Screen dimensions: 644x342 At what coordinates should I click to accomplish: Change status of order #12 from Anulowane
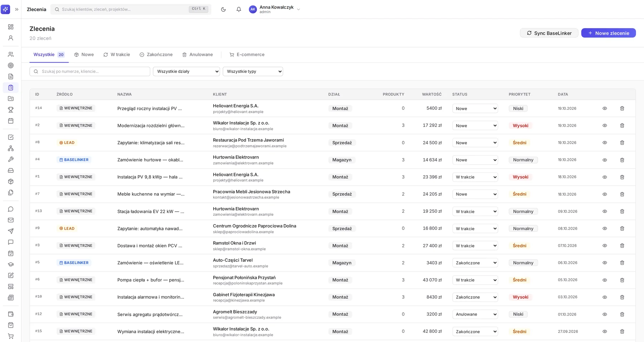[x=475, y=314]
